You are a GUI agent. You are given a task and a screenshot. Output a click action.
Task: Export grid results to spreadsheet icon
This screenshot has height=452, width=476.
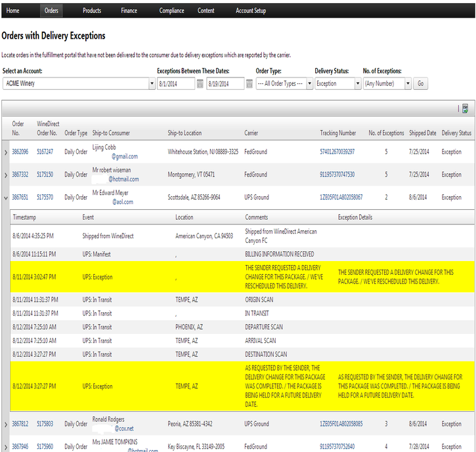coord(465,108)
